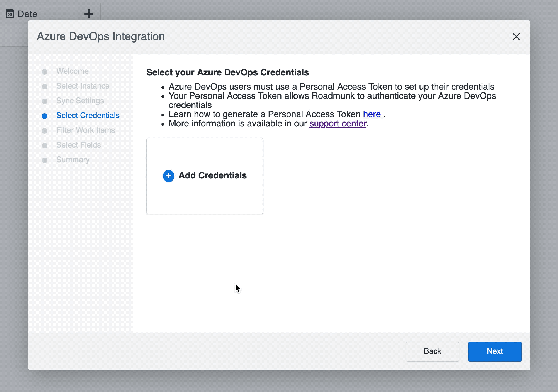Toggle the Filter Work Items step
This screenshot has width=558, height=392.
[86, 130]
